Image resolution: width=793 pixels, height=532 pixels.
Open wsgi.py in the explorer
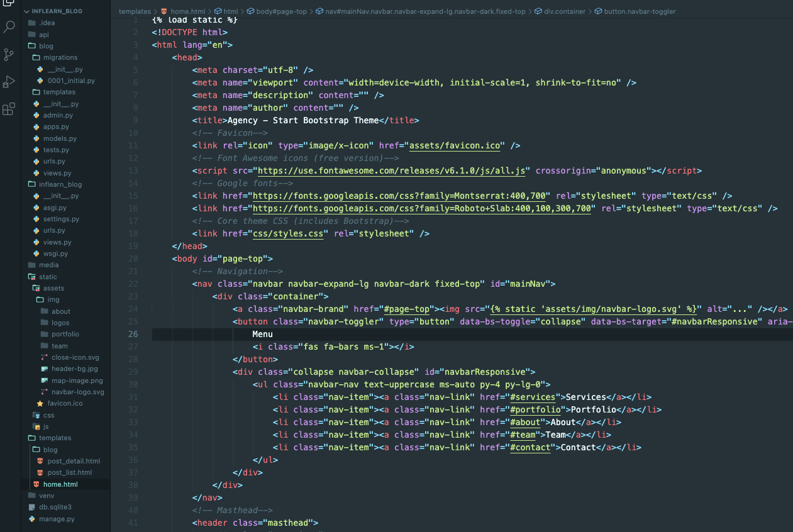55,253
